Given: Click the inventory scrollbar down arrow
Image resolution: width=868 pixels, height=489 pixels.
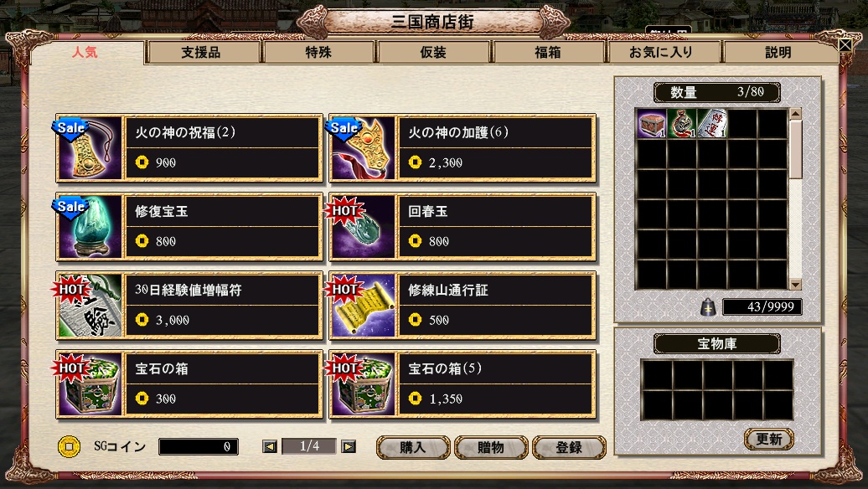Looking at the screenshot, I should [x=795, y=285].
